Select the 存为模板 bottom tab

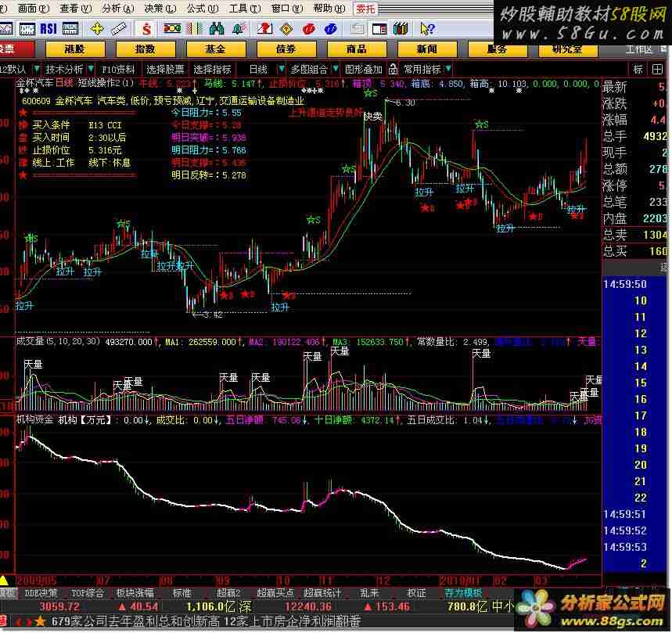pos(463,593)
